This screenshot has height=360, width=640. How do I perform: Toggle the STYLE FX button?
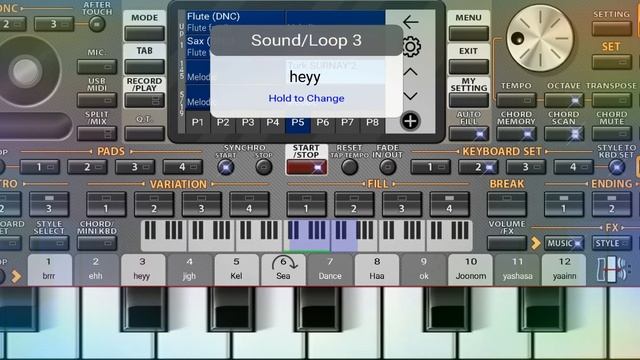[x=612, y=243]
